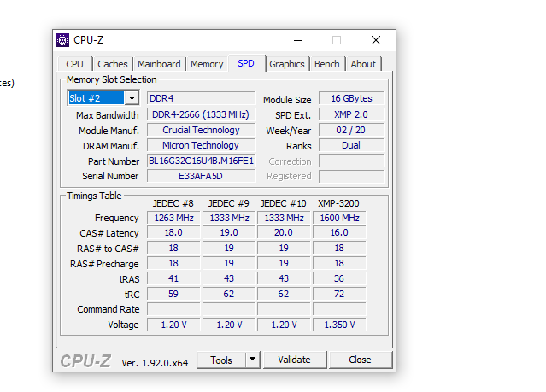This screenshot has height=392, width=546.
Task: Select the Slot #2 combo box field
Action: click(103, 98)
